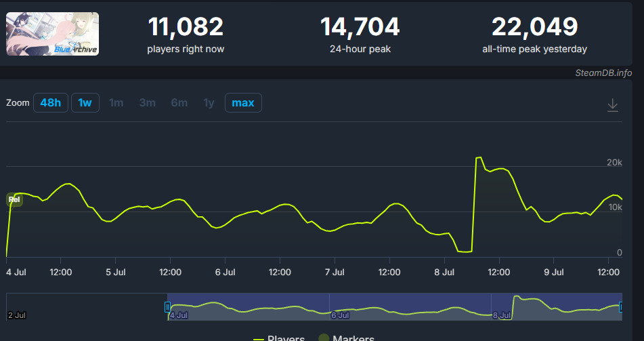Click the '6 Jul' x-axis label
644x341 pixels.
point(225,273)
